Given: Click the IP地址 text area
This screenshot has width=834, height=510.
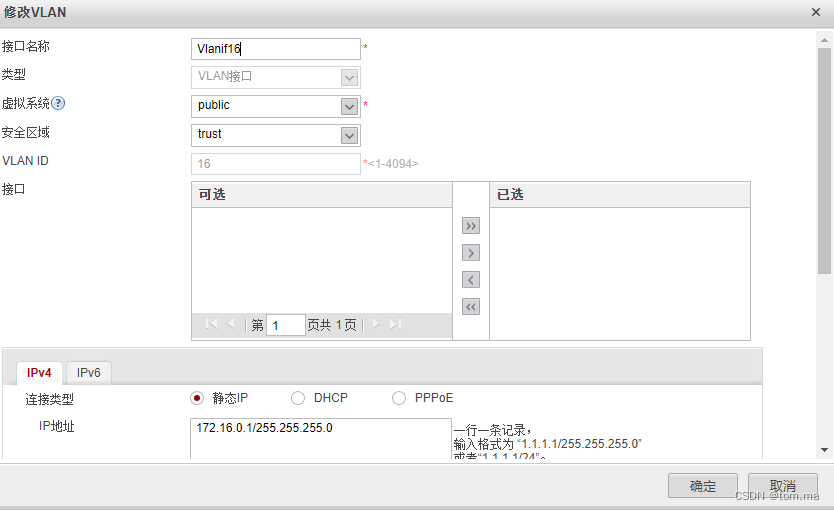Looking at the screenshot, I should click(321, 438).
